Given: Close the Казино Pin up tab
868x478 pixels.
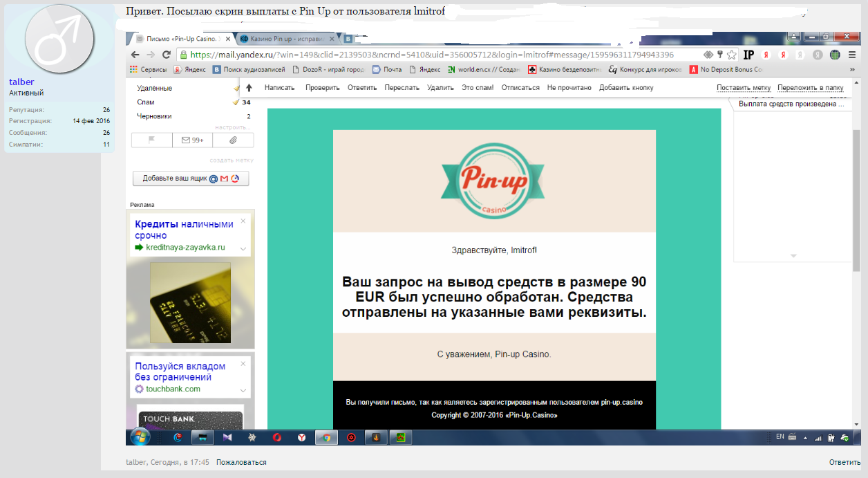Looking at the screenshot, I should (332, 39).
